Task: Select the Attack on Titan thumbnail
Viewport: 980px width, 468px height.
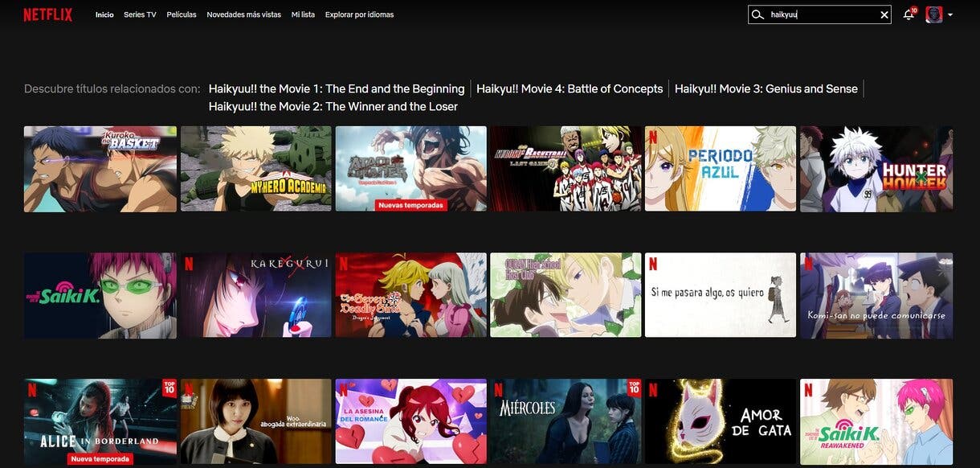Action: [x=411, y=169]
